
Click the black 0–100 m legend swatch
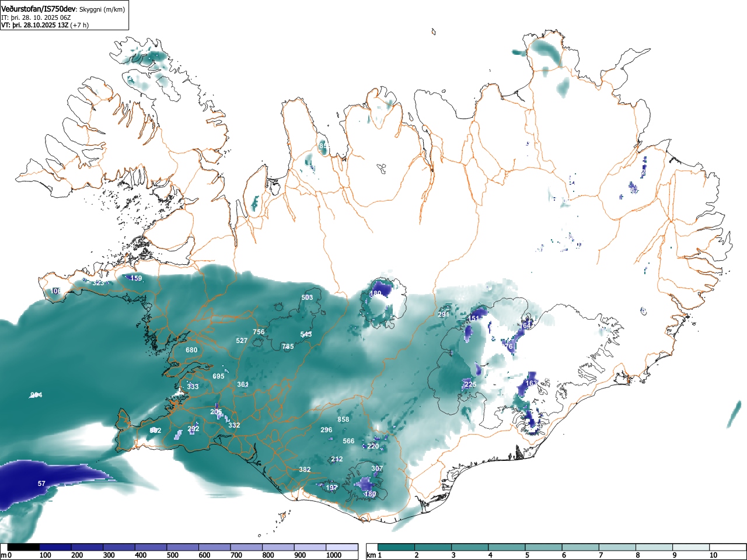pyautogui.click(x=24, y=547)
